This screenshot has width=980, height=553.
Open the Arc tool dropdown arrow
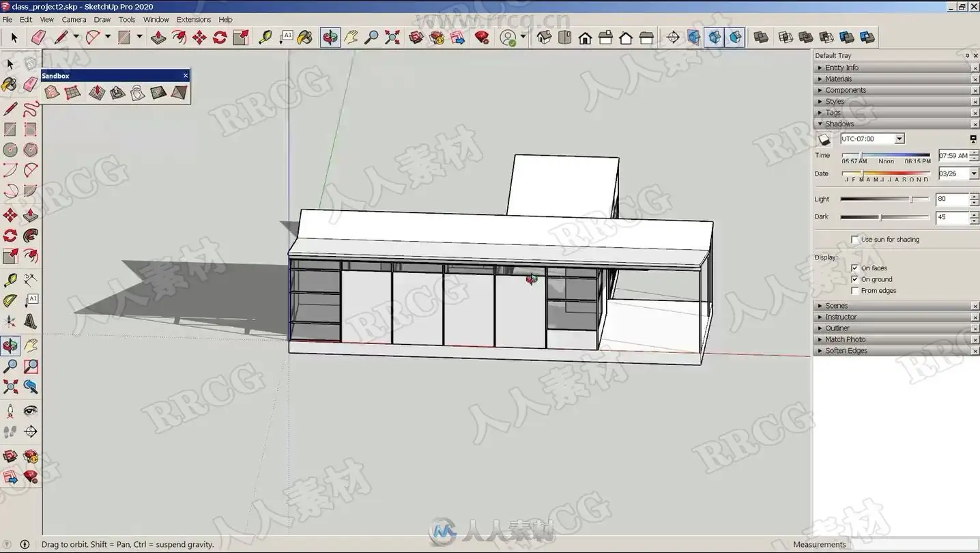[108, 38]
